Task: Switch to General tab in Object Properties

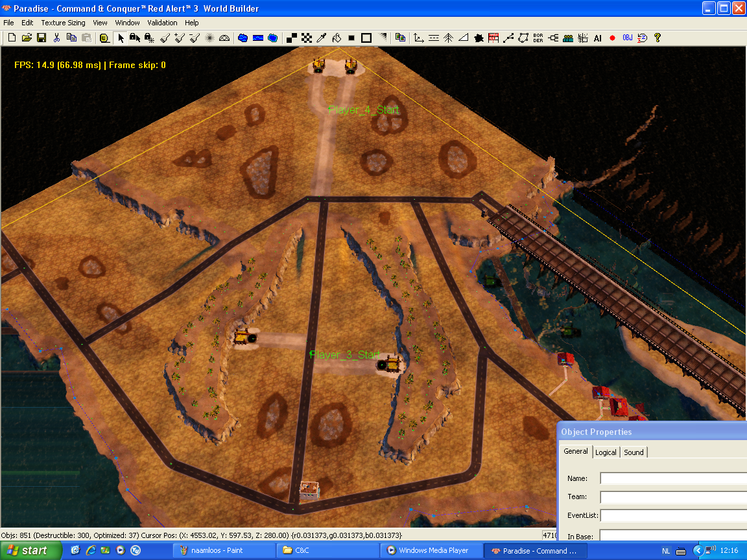Action: tap(576, 451)
